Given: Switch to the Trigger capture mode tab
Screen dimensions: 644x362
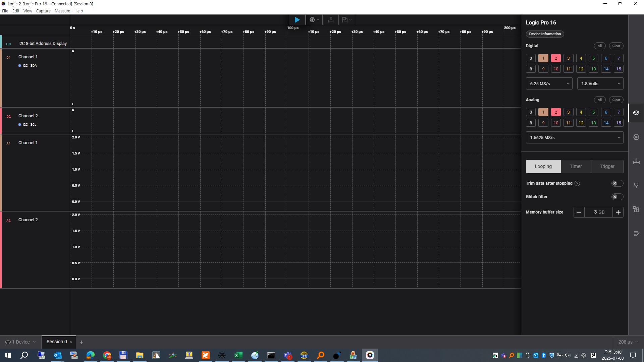Looking at the screenshot, I should pyautogui.click(x=607, y=167).
